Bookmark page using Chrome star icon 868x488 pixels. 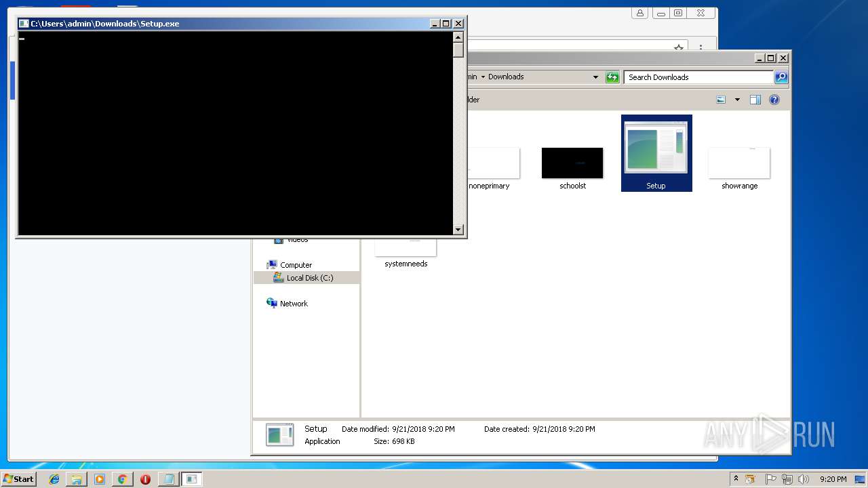coord(678,48)
